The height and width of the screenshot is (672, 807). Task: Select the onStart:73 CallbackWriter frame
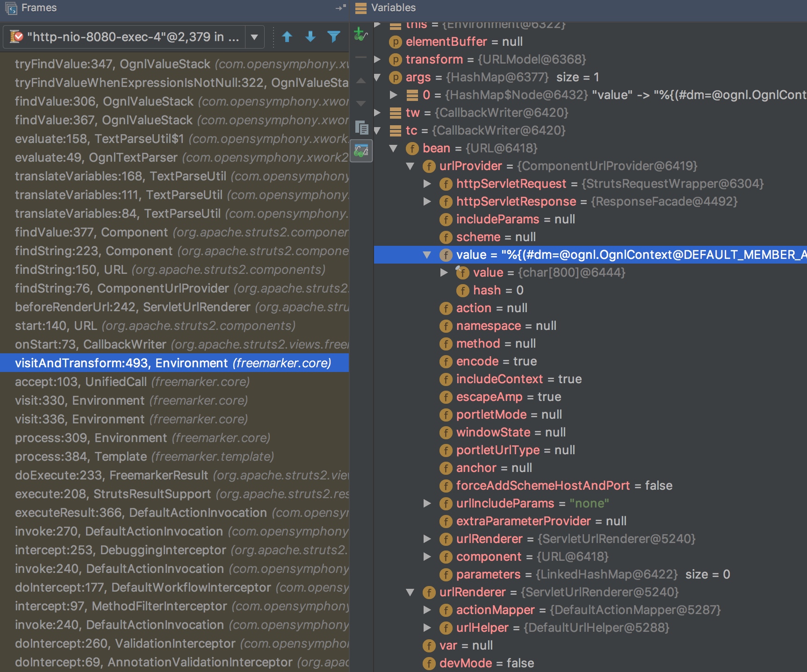click(174, 344)
